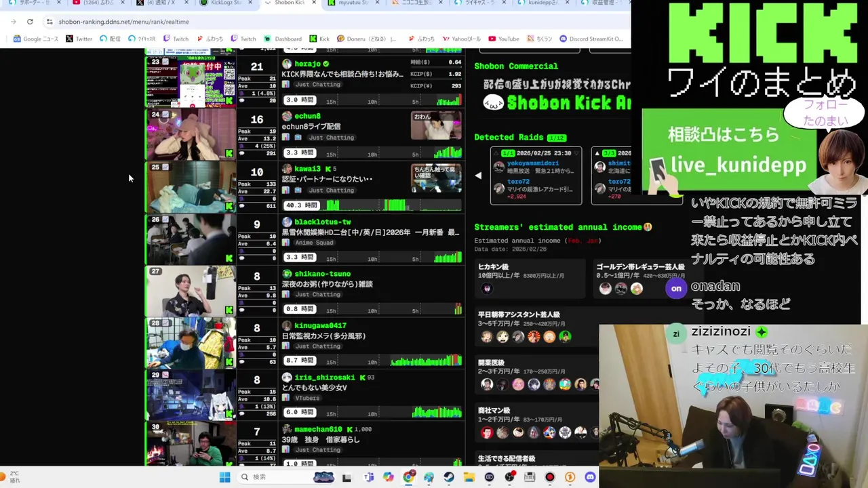Image resolution: width=868 pixels, height=488 pixels.
Task: Click Chrome icon in the taskbar
Action: (408, 477)
